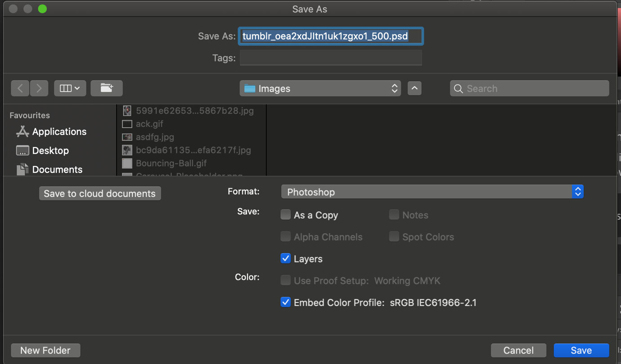This screenshot has height=364, width=621.
Task: Toggle Use Proof Setup checkbox
Action: point(285,280)
